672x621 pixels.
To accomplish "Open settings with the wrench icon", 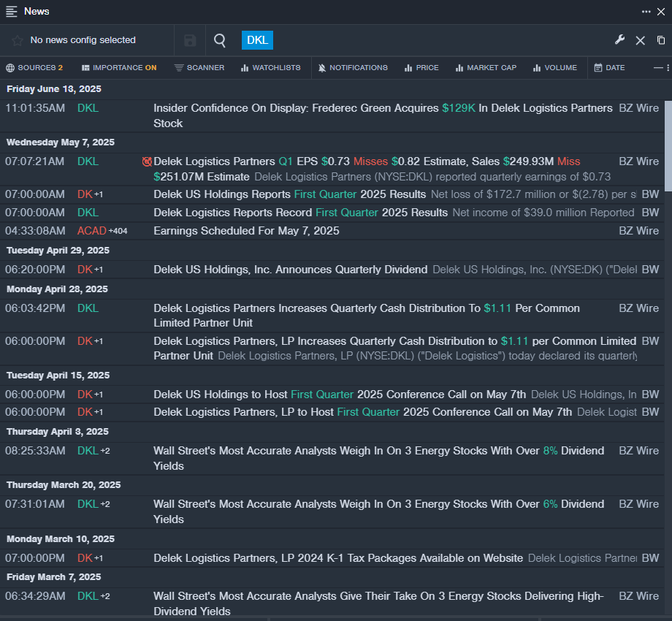I will [x=619, y=40].
